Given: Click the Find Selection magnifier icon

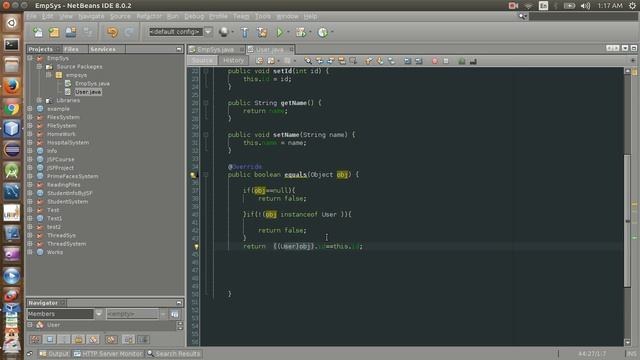Looking at the screenshot, I should pyautogui.click(x=308, y=61).
